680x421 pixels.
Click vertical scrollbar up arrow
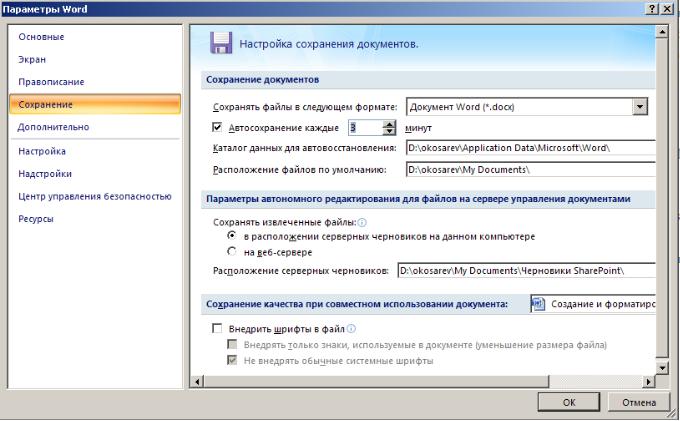pyautogui.click(x=662, y=31)
